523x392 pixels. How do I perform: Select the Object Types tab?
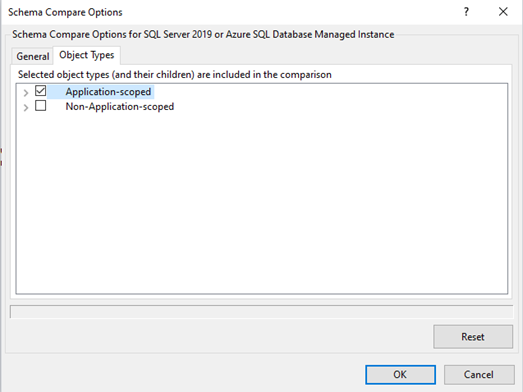[87, 55]
